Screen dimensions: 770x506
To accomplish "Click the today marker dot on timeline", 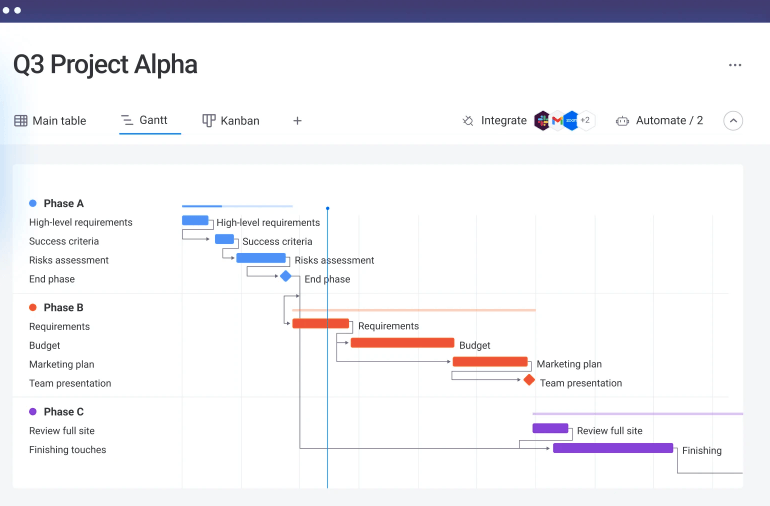I will point(328,208).
